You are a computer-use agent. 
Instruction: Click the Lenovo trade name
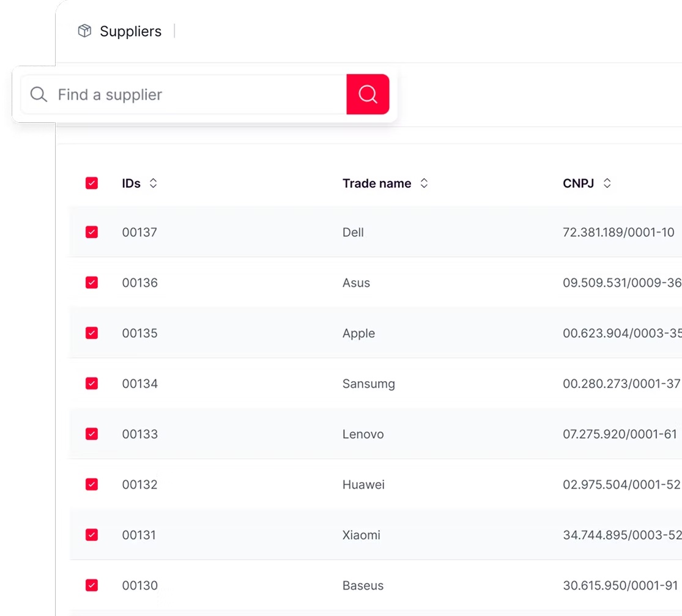tap(363, 434)
